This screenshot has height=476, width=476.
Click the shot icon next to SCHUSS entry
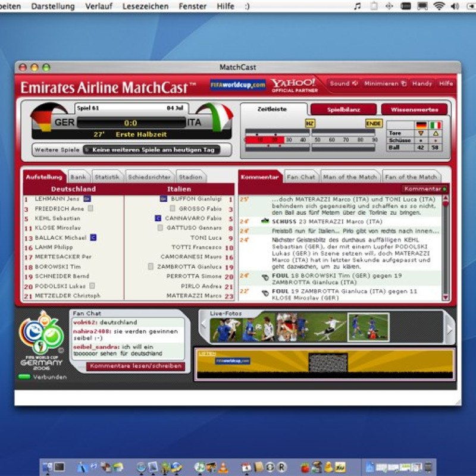(265, 221)
